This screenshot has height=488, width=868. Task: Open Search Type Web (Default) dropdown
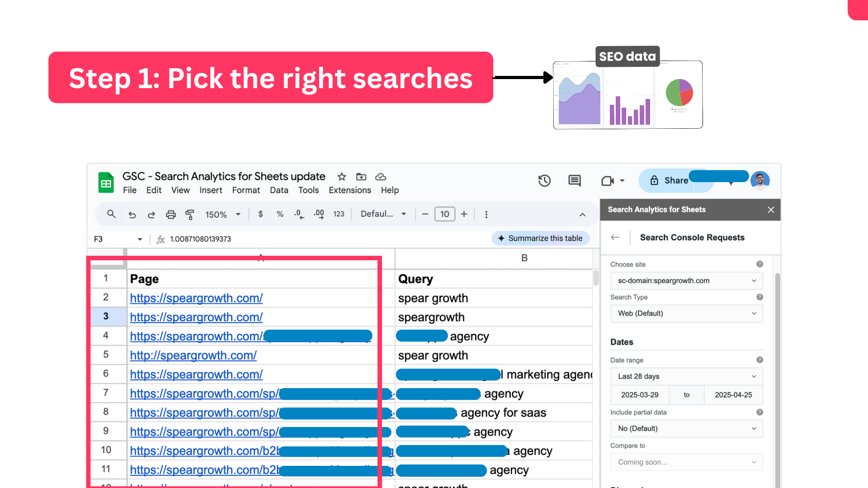click(686, 314)
